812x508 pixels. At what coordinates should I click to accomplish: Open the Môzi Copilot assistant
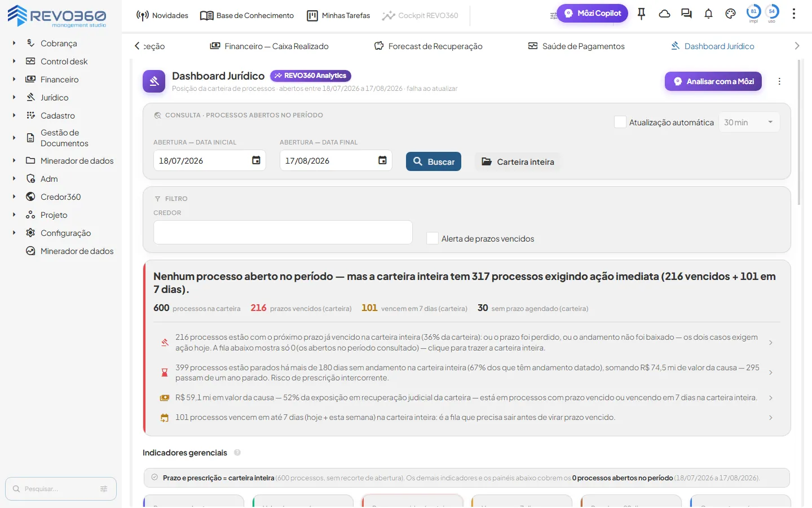[x=592, y=13]
